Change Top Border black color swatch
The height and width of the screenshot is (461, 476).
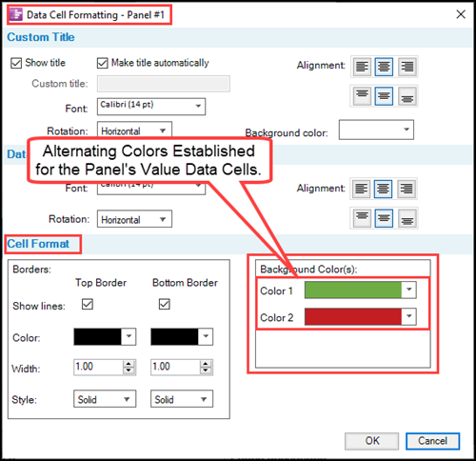tap(97, 337)
